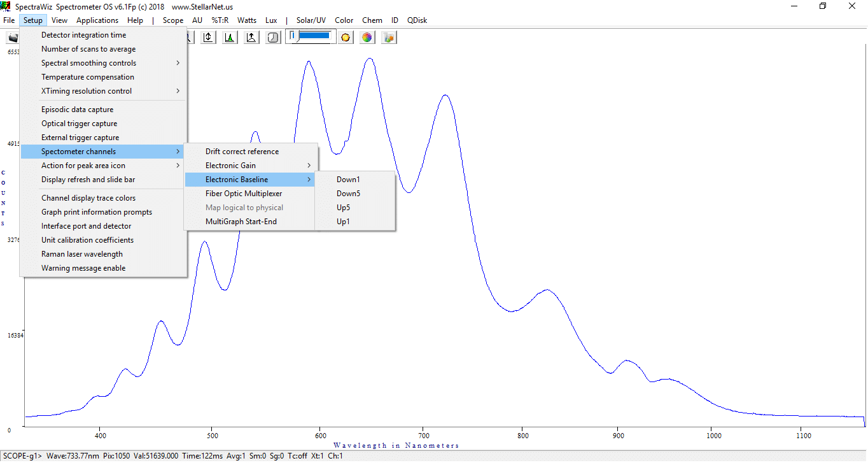The height and width of the screenshot is (463, 868).
Task: Click the Ch:1 status bar entry
Action: [335, 457]
